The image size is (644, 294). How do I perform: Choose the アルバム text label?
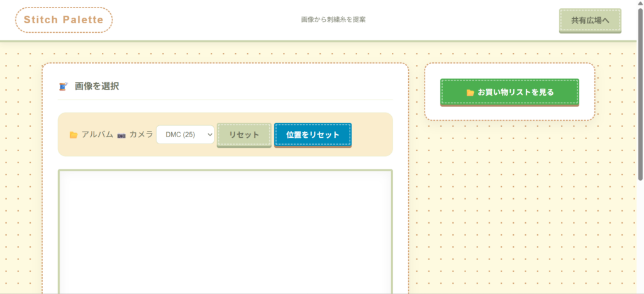click(97, 135)
